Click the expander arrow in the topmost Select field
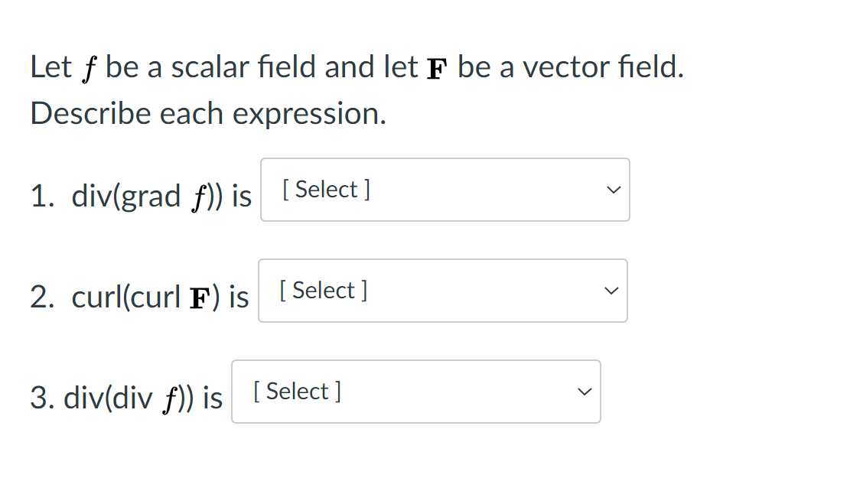 [x=612, y=190]
